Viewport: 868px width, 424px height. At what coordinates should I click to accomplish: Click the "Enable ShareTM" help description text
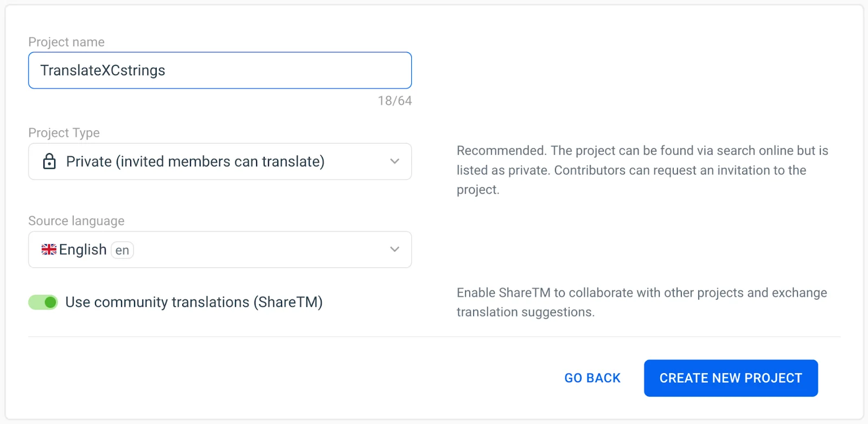coord(641,302)
